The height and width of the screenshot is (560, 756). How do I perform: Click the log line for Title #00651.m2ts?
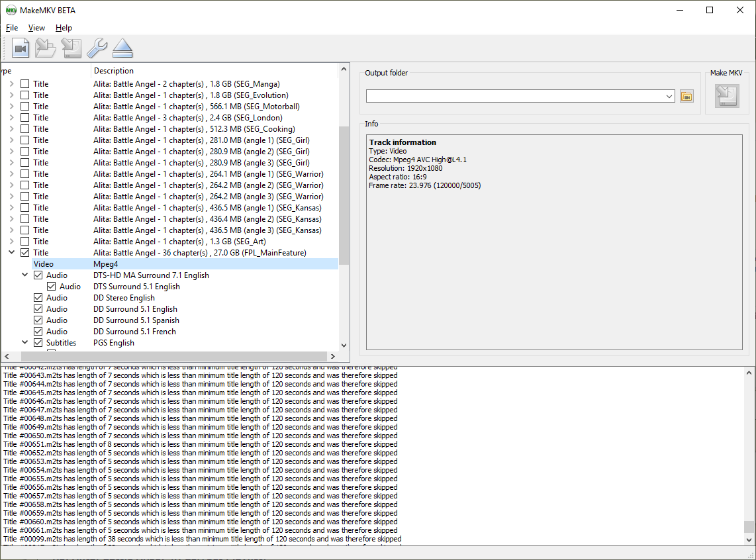[x=201, y=444]
